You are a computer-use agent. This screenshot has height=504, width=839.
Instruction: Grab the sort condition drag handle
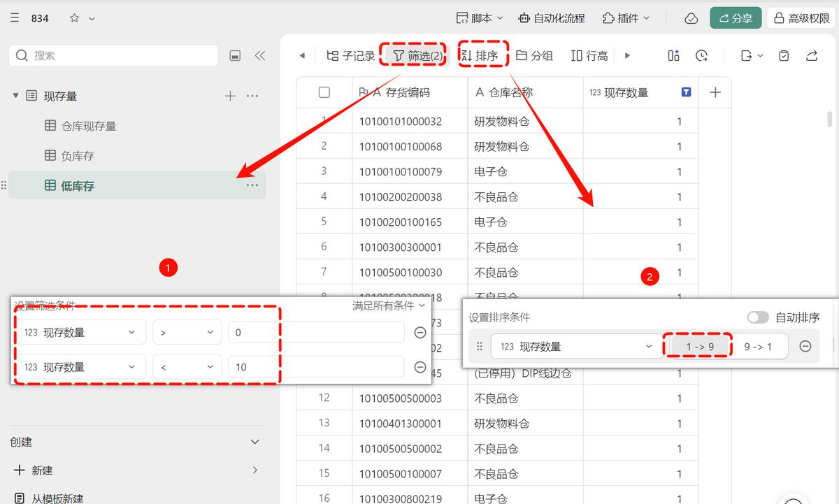click(480, 346)
